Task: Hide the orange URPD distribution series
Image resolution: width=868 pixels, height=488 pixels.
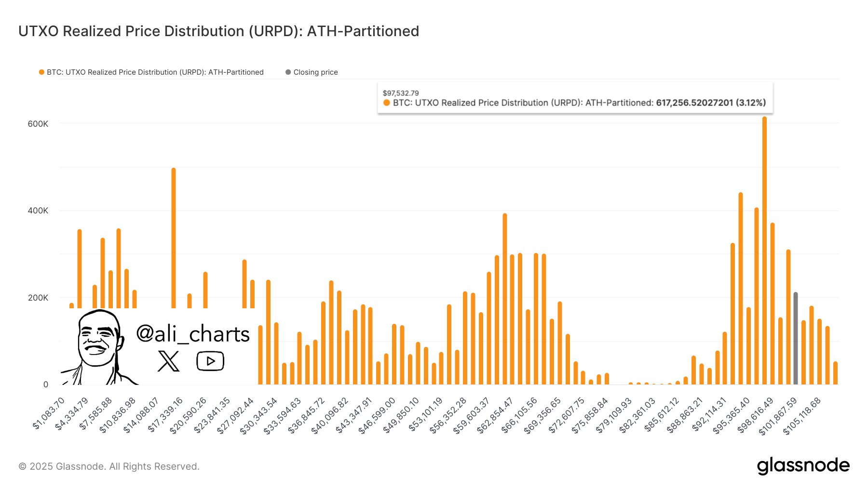Action: (154, 72)
